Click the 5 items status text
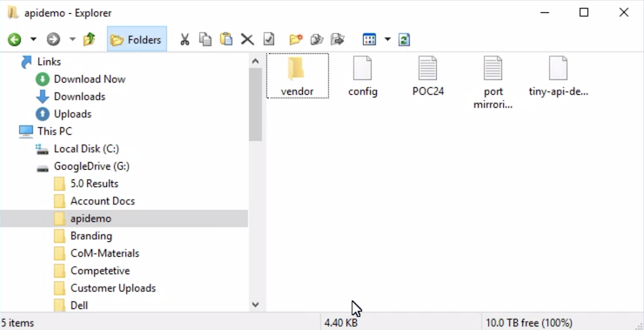The width and height of the screenshot is (644, 330). pos(17,323)
